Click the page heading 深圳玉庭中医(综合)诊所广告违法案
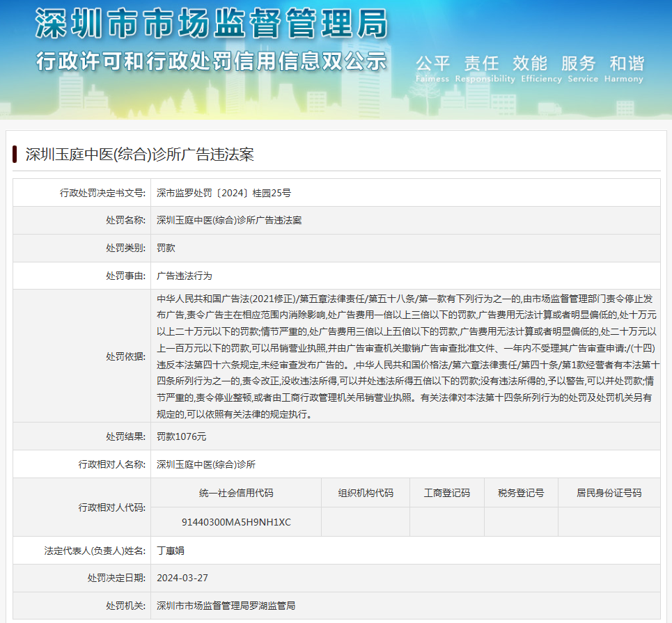672x623 pixels. tap(139, 155)
